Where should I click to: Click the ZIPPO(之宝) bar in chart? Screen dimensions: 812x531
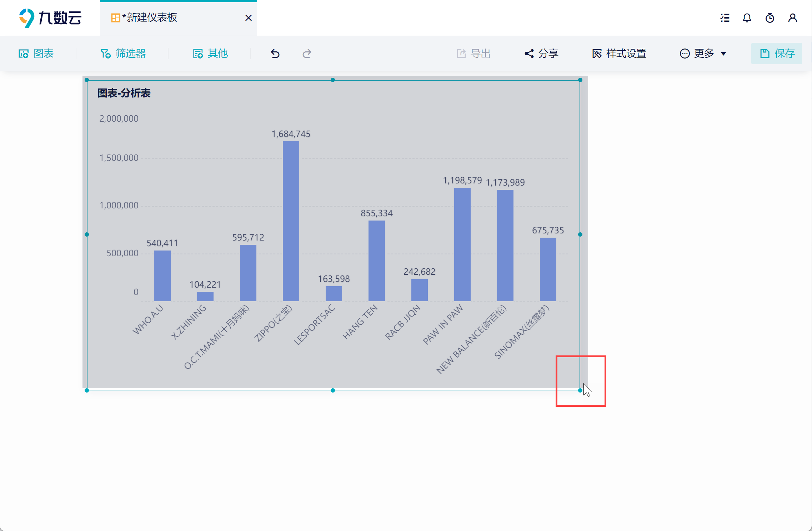(x=291, y=221)
